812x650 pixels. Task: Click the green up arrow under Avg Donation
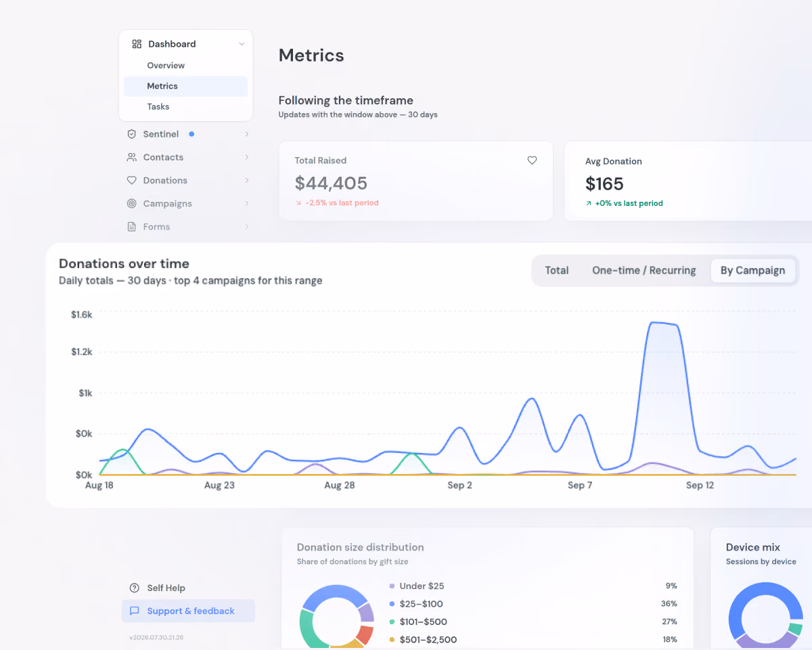[589, 203]
